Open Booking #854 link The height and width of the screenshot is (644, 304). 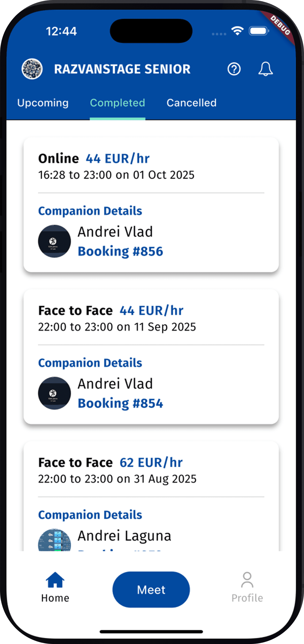[120, 403]
